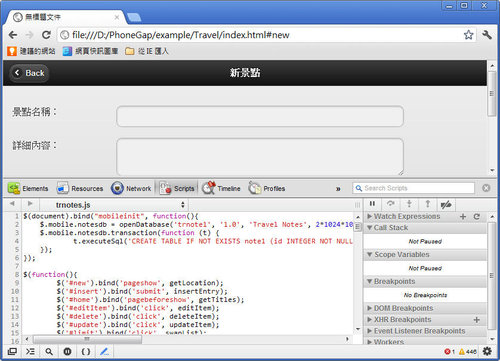Image resolution: width=500 pixels, height=361 pixels.
Task: Bookmark page with star icon
Action: pos(468,35)
